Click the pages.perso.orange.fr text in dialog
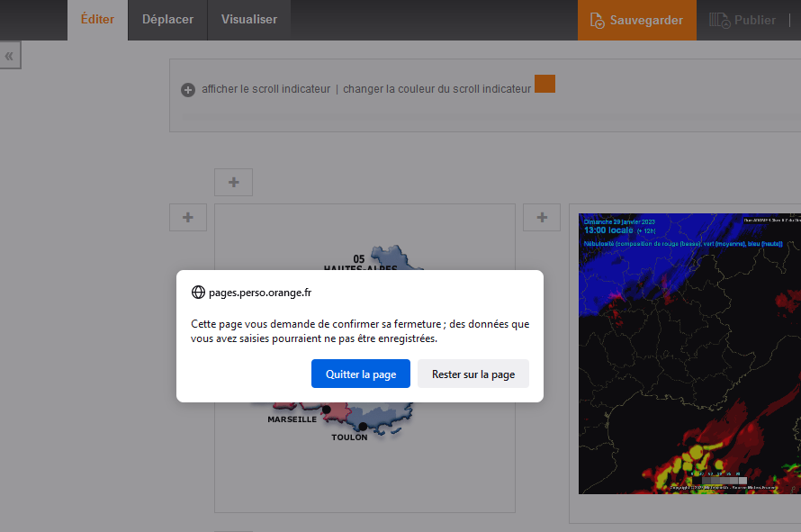The image size is (801, 532). tap(260, 293)
